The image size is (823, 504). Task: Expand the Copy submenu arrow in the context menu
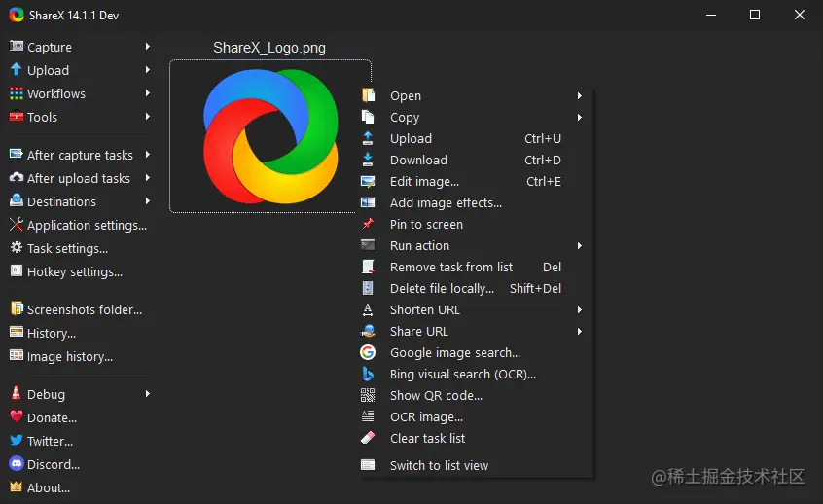point(580,118)
